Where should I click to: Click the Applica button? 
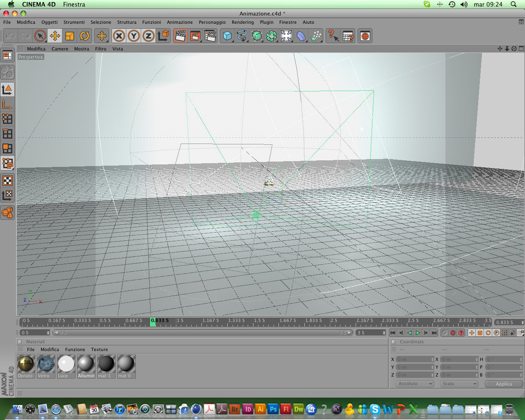(x=504, y=384)
